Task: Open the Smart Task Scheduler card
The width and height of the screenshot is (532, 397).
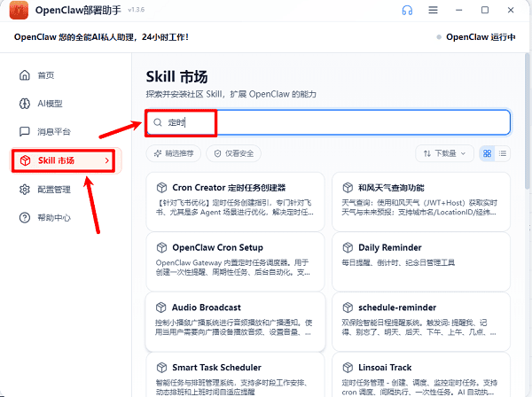Action: coord(235,375)
